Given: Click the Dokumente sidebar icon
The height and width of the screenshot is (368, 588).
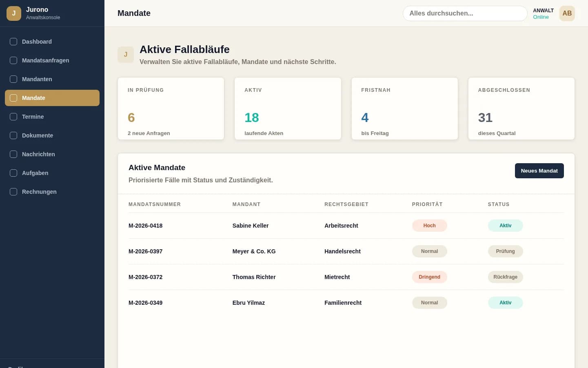Looking at the screenshot, I should click(x=13, y=135).
